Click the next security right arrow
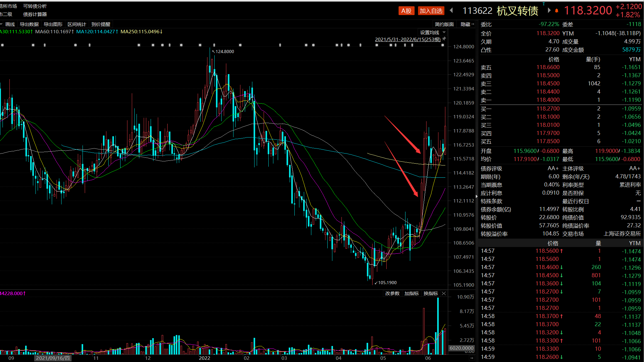Viewport: 644px width, 362px height. click(549, 10)
